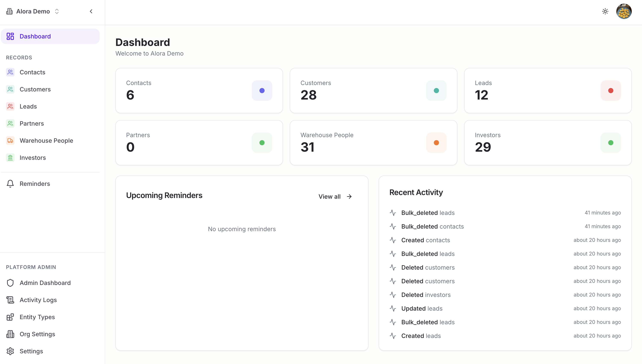The width and height of the screenshot is (642, 364).
Task: Click the Reminders bell icon
Action: [10, 184]
